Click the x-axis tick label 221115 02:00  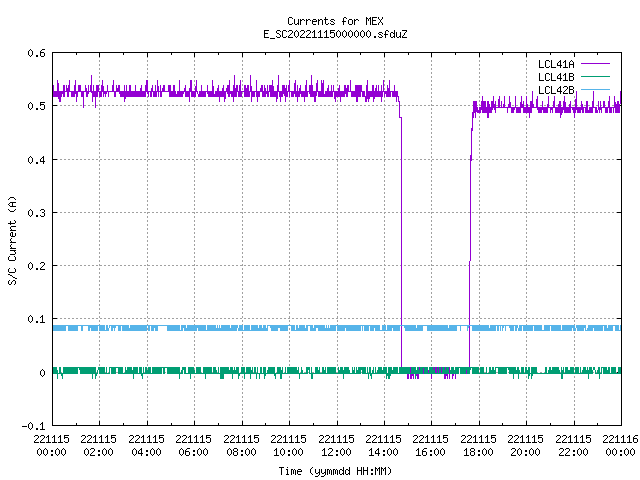(x=98, y=446)
